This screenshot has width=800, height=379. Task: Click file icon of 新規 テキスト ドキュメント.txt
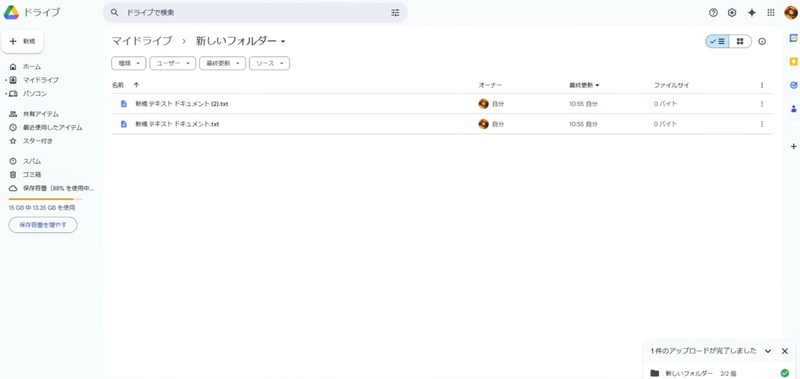point(123,124)
